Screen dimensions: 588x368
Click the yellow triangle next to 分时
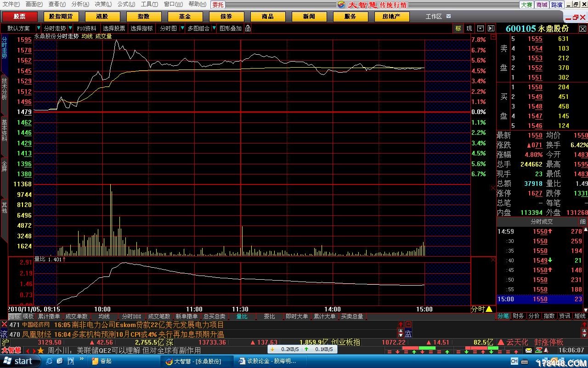(x=489, y=309)
